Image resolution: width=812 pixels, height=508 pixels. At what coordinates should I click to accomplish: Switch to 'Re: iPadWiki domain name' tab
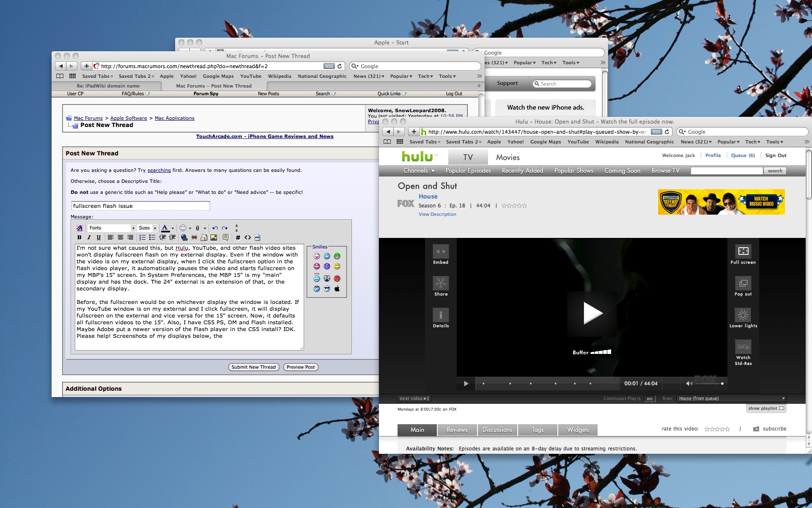[108, 86]
